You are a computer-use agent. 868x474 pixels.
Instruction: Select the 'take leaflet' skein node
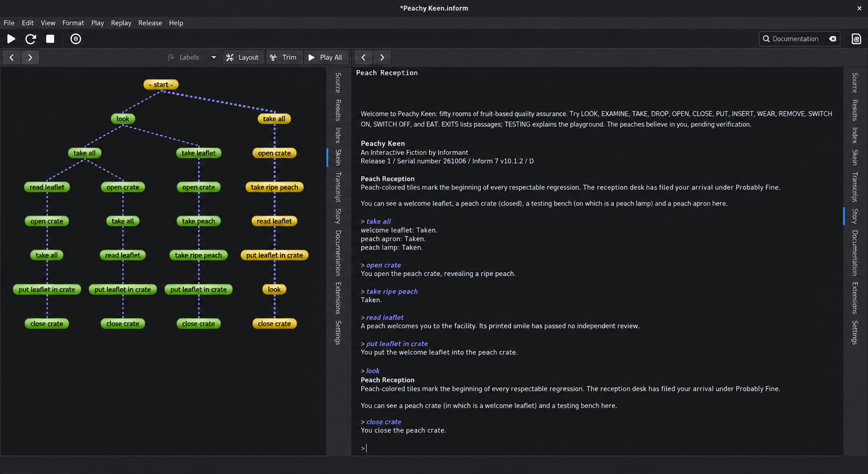click(198, 153)
